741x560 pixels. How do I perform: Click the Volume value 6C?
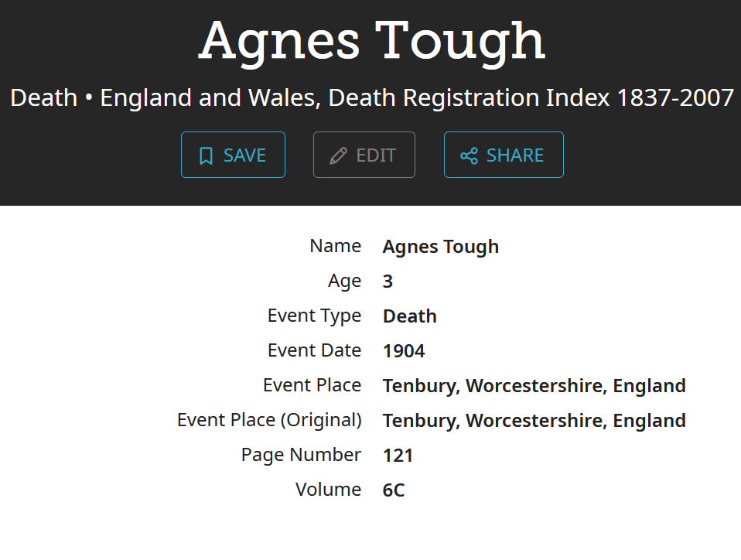(393, 490)
